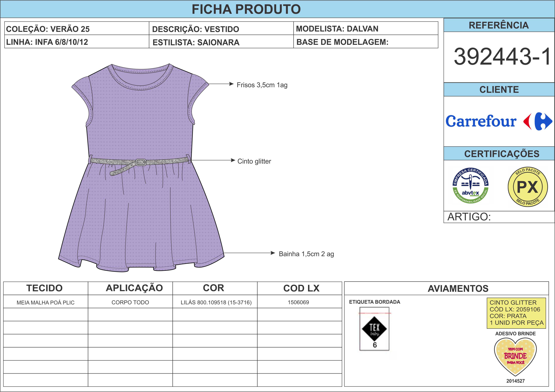
Task: Click the COD LX column header
Action: click(301, 288)
